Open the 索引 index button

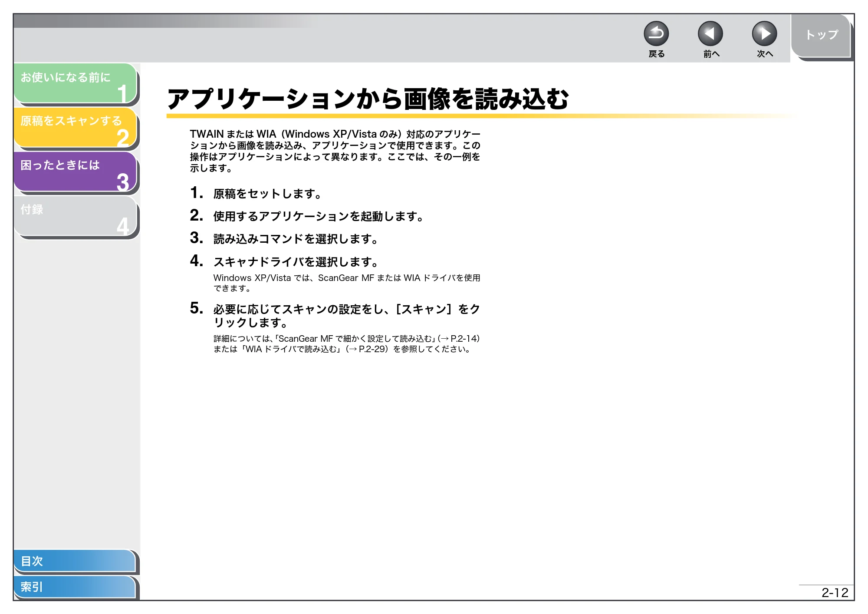[75, 587]
